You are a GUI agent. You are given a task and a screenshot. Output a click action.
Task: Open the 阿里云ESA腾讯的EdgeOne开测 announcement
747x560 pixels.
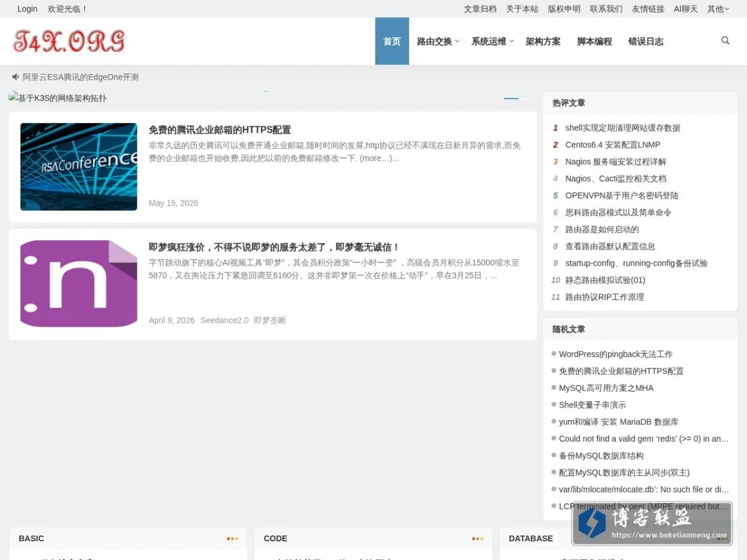81,77
